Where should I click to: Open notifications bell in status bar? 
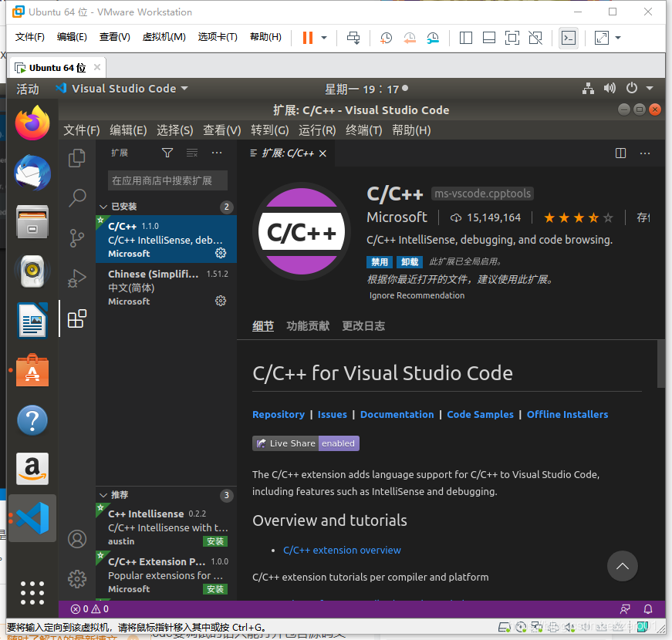[648, 608]
